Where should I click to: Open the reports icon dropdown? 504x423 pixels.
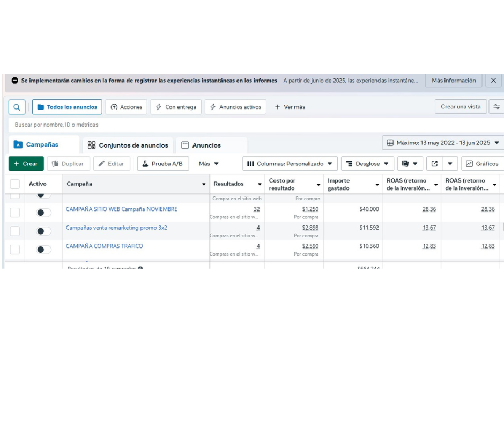(410, 164)
